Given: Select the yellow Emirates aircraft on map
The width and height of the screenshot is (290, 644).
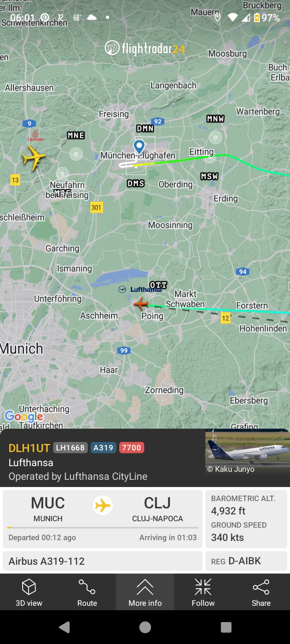Looking at the screenshot, I should tap(34, 157).
